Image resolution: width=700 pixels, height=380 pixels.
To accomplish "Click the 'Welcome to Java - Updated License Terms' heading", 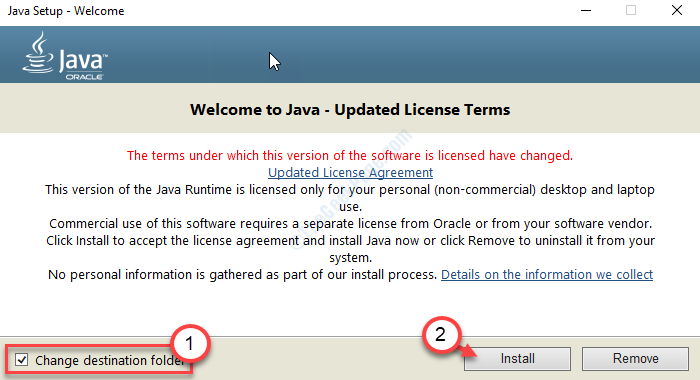I will (x=350, y=110).
